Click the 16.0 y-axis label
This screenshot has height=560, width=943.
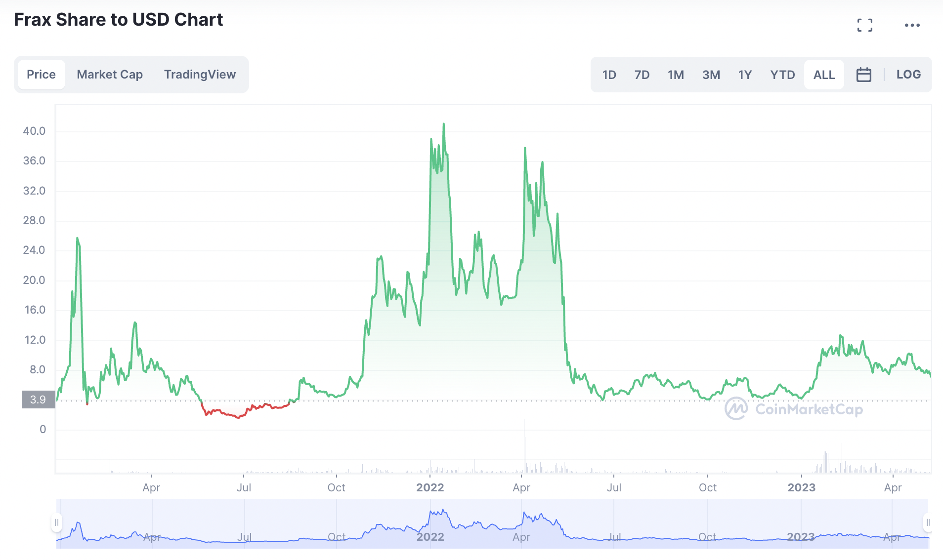point(35,310)
